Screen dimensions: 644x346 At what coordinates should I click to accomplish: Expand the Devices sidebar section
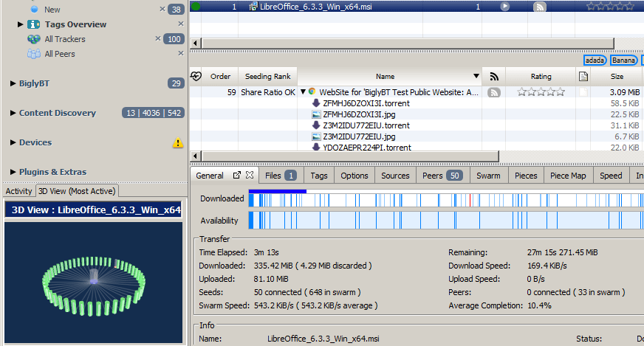point(13,142)
